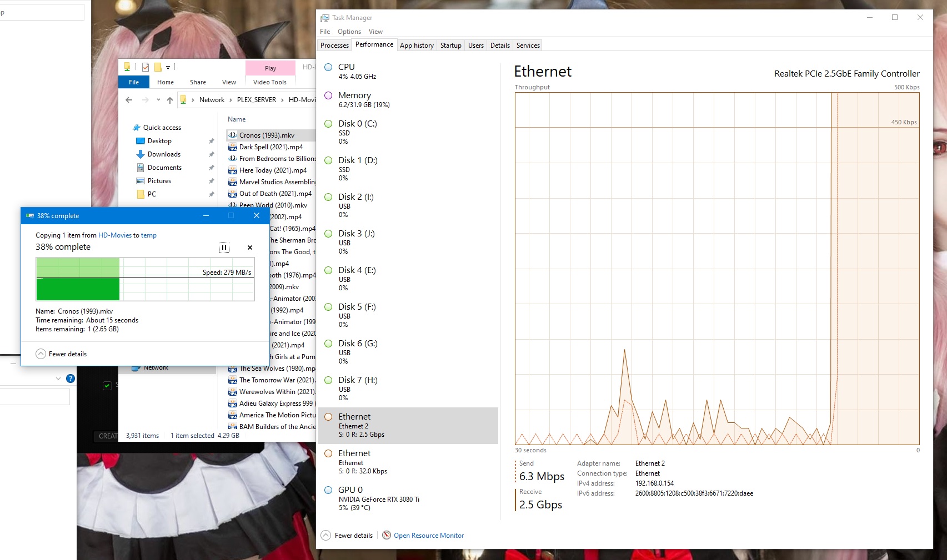Click the Network icon in the address bar breadcrumb

212,100
